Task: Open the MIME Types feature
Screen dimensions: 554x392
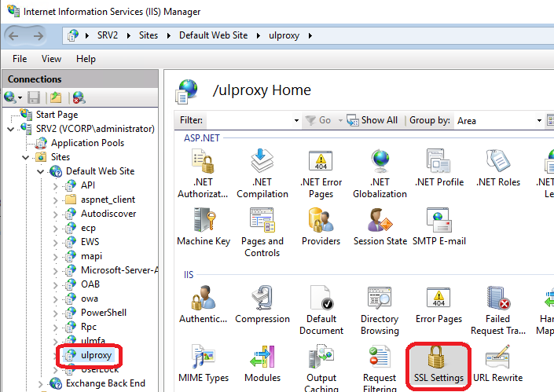Action: [x=204, y=364]
